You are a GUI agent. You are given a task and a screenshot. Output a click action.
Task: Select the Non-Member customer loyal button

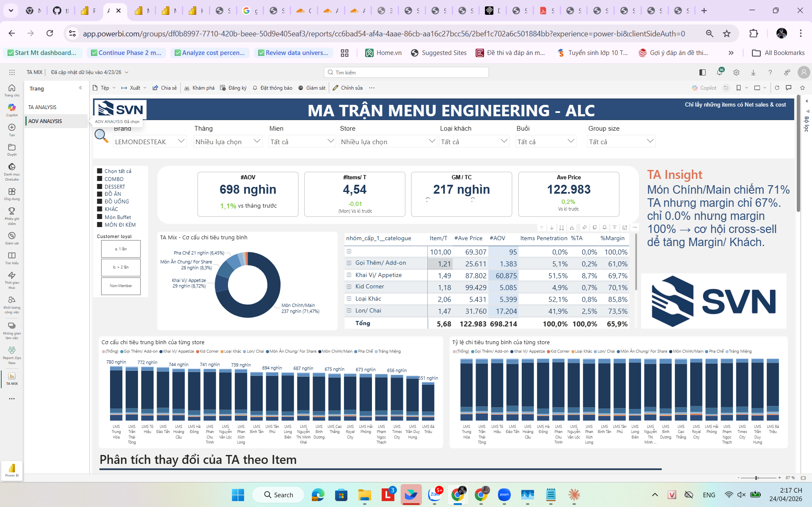pyautogui.click(x=121, y=286)
